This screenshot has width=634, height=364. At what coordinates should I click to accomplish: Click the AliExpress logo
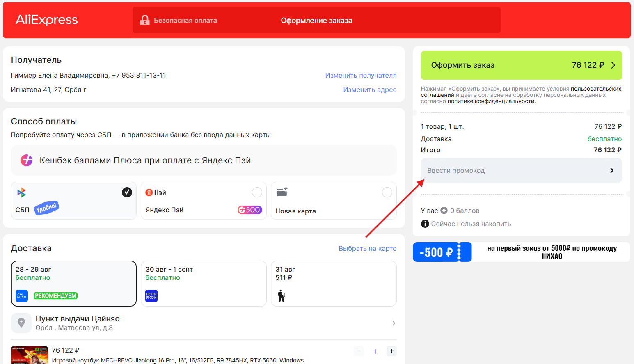pos(47,20)
